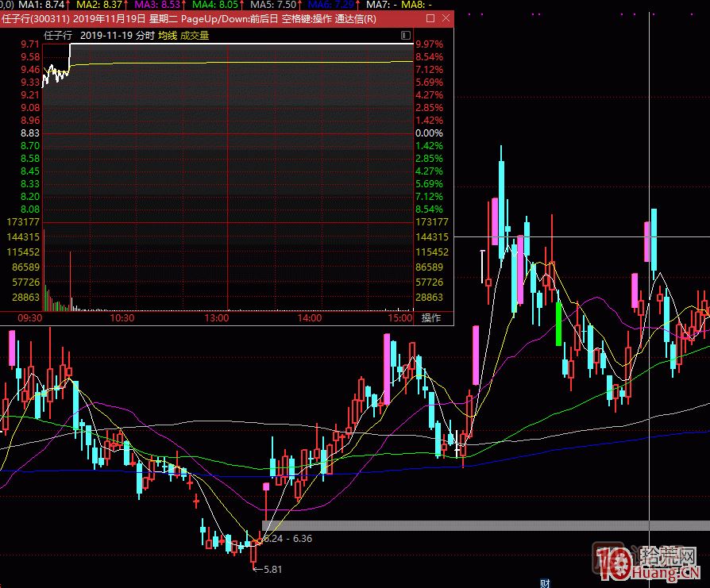Click the 9.97% label on percent axis
This screenshot has width=710, height=588.
[429, 44]
